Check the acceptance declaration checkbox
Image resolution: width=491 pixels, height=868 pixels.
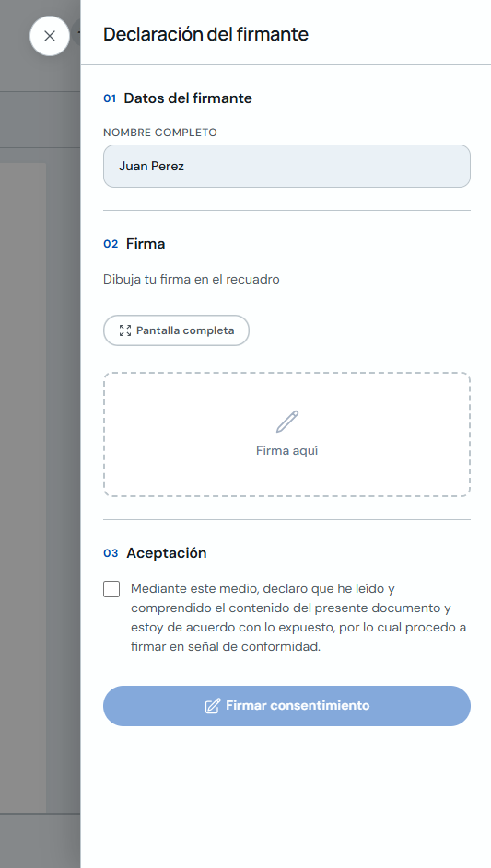[x=111, y=589]
